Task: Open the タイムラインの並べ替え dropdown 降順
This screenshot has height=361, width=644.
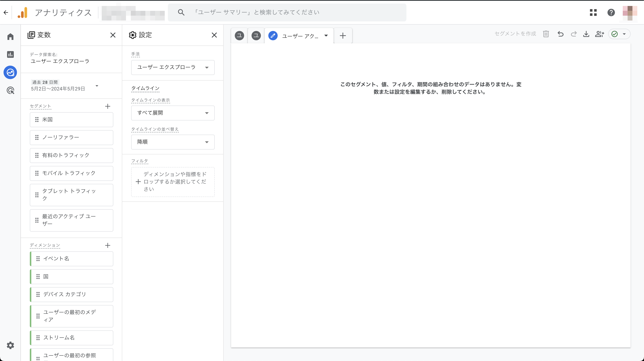Action: (x=173, y=142)
